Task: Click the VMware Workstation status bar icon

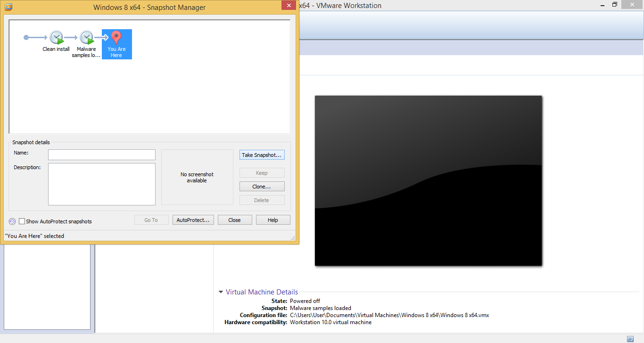Action: pos(630,339)
